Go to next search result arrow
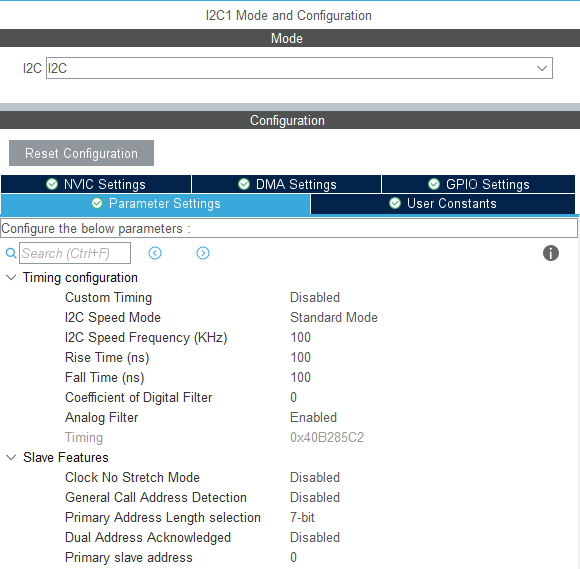This screenshot has width=580, height=569. 203,253
